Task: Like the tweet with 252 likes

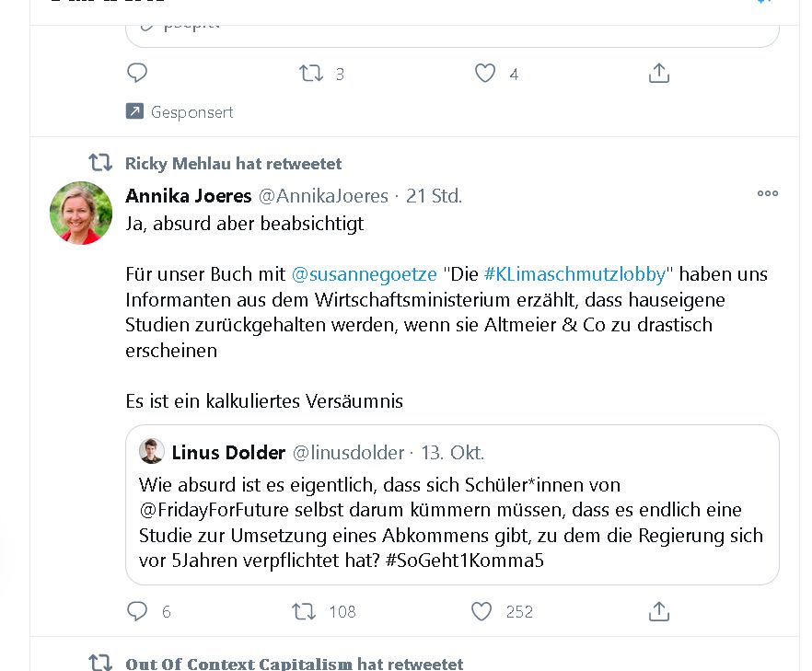Action: (481, 611)
